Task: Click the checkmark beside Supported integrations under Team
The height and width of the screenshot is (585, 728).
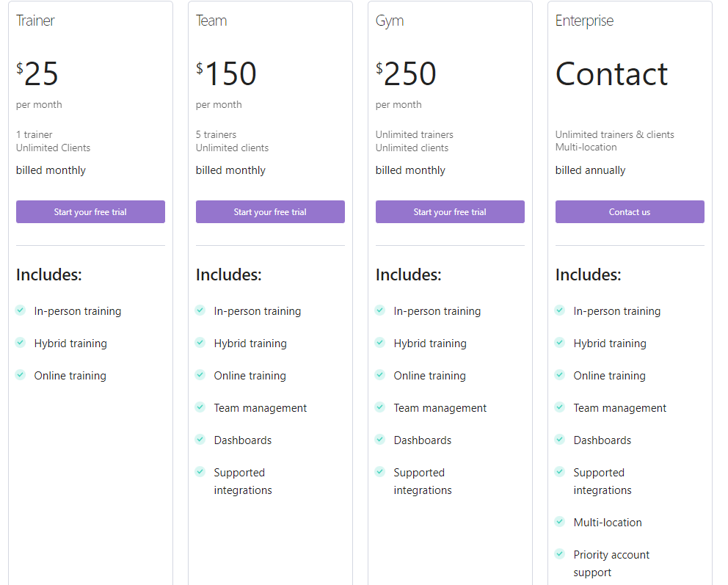Action: tap(200, 472)
